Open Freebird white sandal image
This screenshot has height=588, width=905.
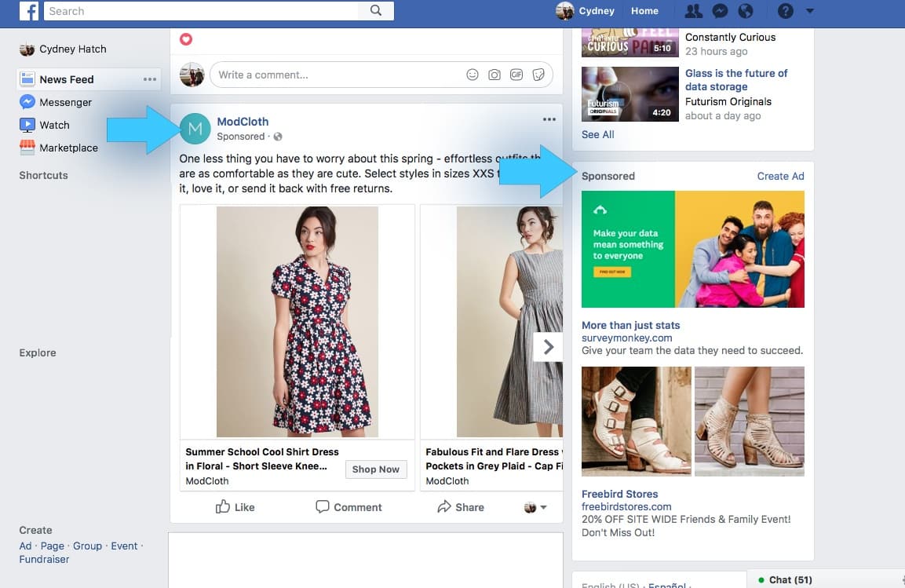pos(636,422)
